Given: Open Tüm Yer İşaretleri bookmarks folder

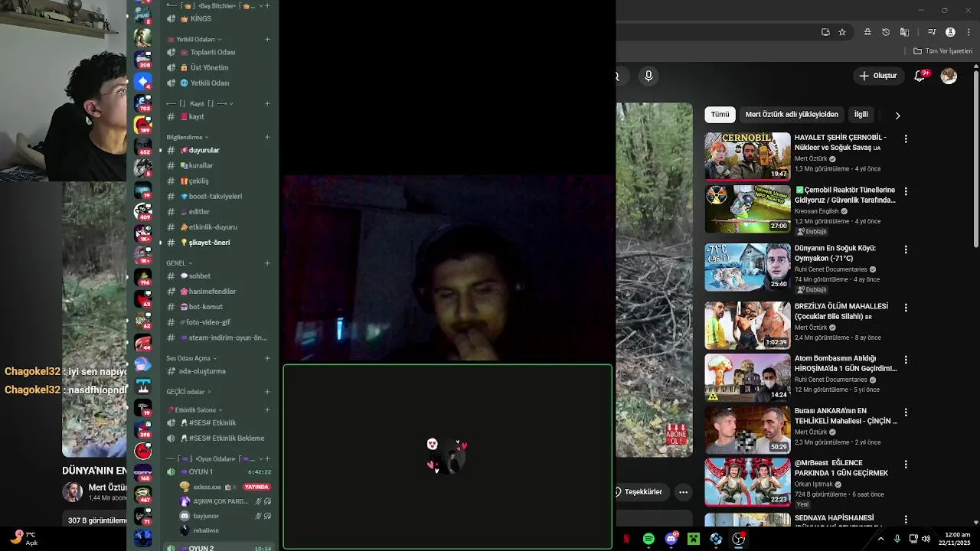Looking at the screenshot, I should pyautogui.click(x=943, y=51).
